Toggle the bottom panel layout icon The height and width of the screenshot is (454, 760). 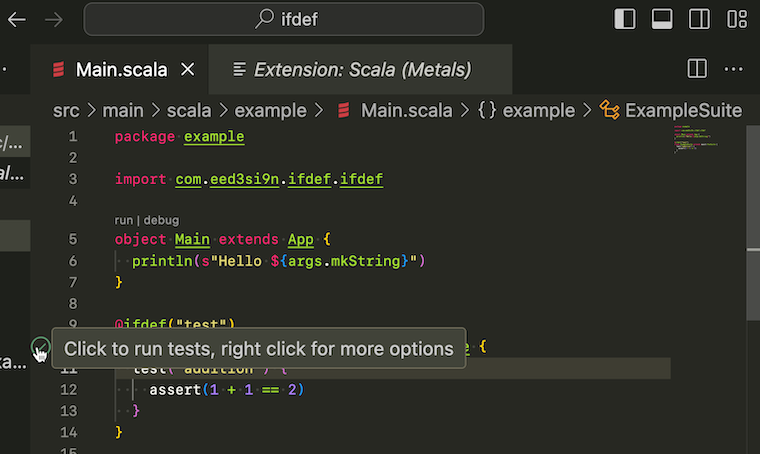point(661,19)
